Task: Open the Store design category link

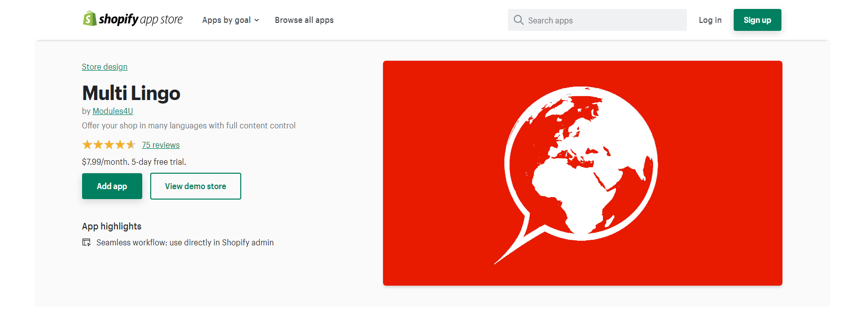Action: tap(104, 67)
